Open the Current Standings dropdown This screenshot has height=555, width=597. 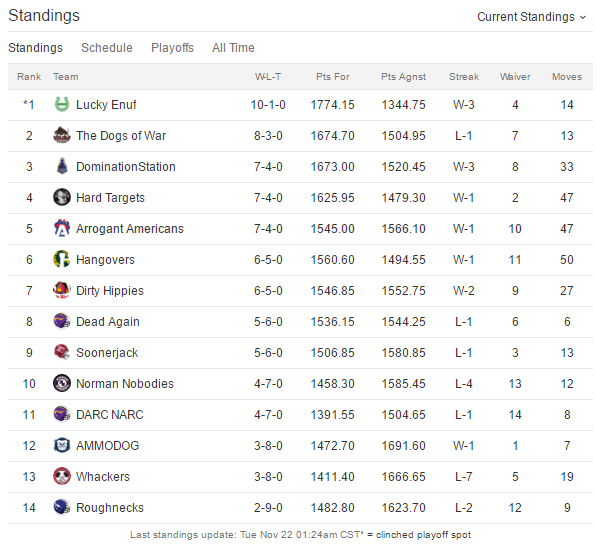point(531,17)
